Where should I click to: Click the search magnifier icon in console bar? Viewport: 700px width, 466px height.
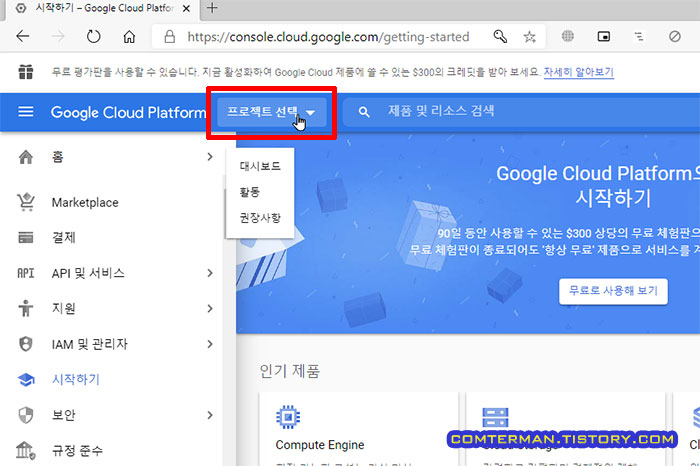pos(364,112)
